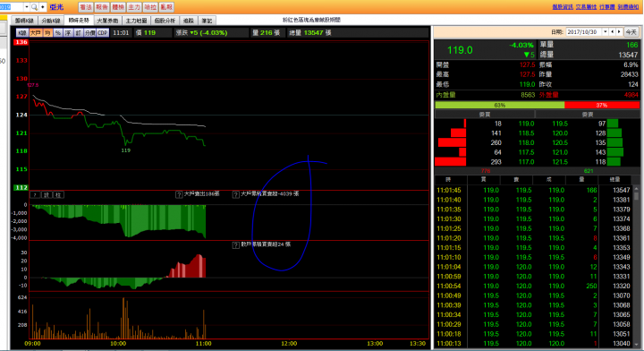
Task: Click the 總量 column header in tick table
Action: pyautogui.click(x=614, y=180)
